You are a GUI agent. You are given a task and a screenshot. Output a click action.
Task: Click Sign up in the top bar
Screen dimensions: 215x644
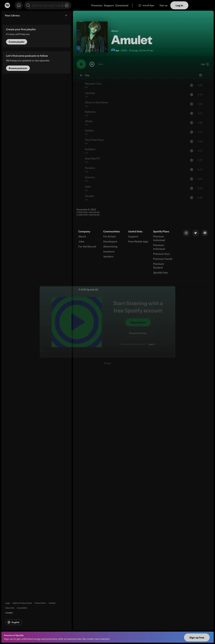click(163, 6)
